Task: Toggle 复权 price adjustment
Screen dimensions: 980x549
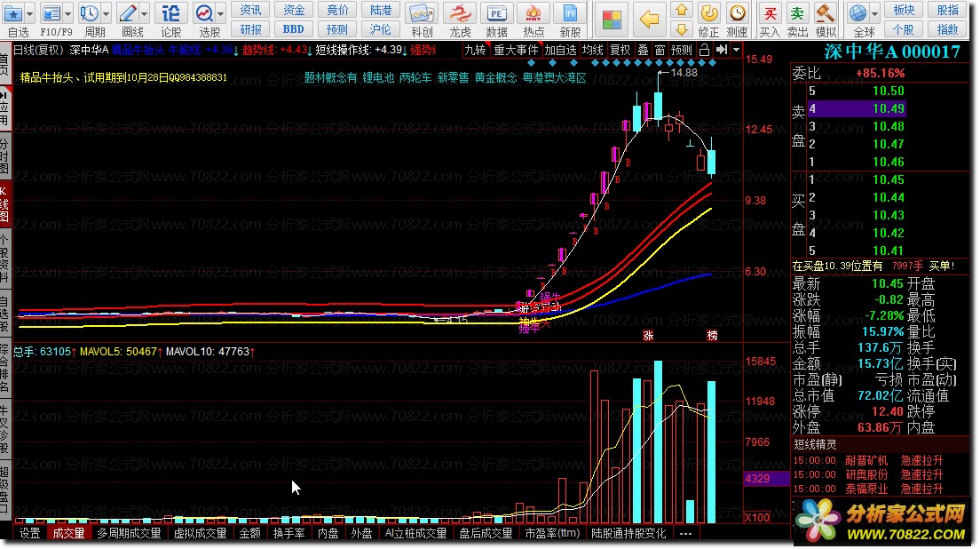Action: [620, 50]
